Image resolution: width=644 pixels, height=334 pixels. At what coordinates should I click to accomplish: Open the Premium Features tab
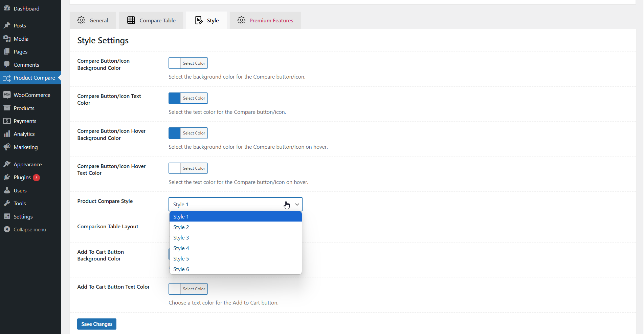(x=265, y=21)
